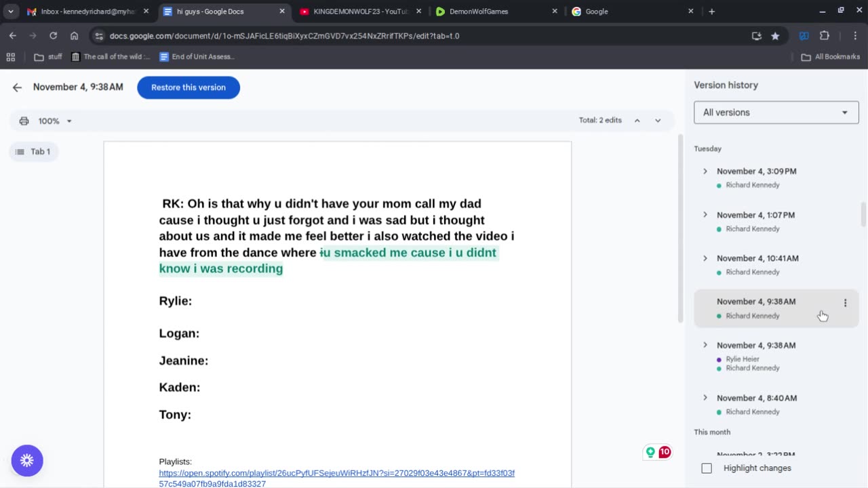Select November 4, 10:41 AM version
Screen dimensions: 868x488
coord(776,265)
